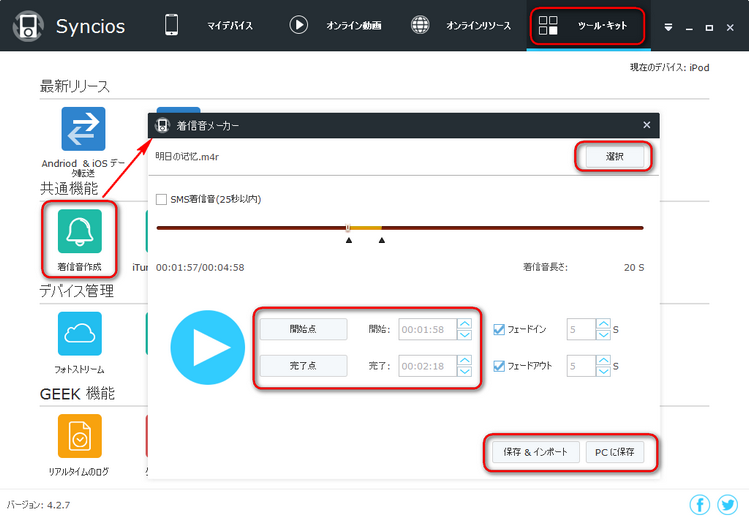This screenshot has width=749, height=521.
Task: Click PC に保存 button
Action: [x=615, y=452]
